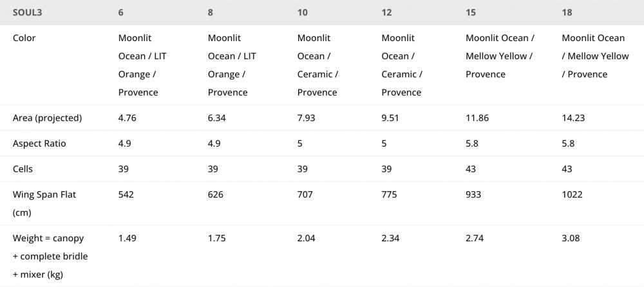Select the 2.34 weight value
The width and height of the screenshot is (644, 287).
391,238
